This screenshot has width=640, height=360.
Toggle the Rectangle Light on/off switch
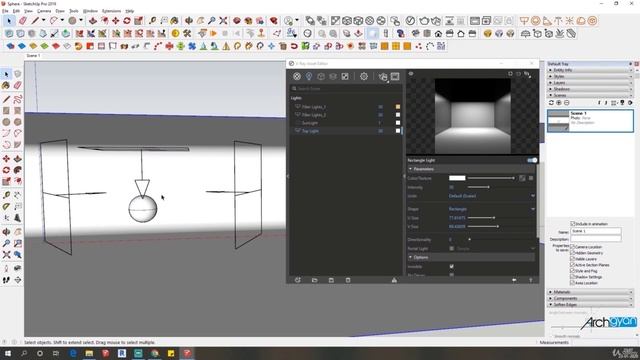pos(532,160)
